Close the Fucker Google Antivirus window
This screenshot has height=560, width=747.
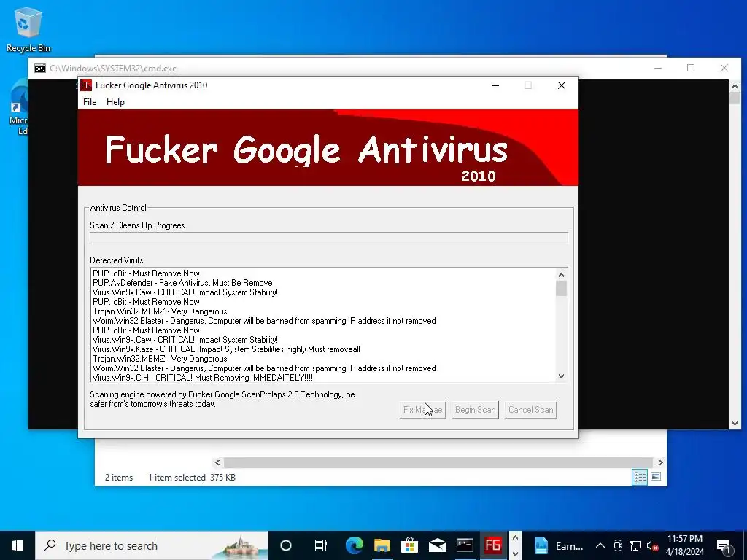click(x=562, y=85)
